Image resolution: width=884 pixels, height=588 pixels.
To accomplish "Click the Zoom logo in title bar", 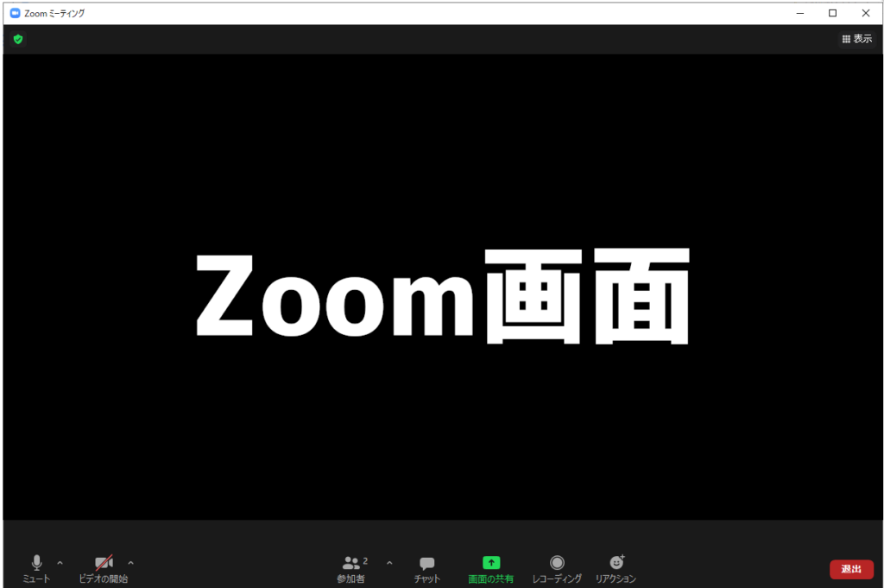I will point(16,13).
